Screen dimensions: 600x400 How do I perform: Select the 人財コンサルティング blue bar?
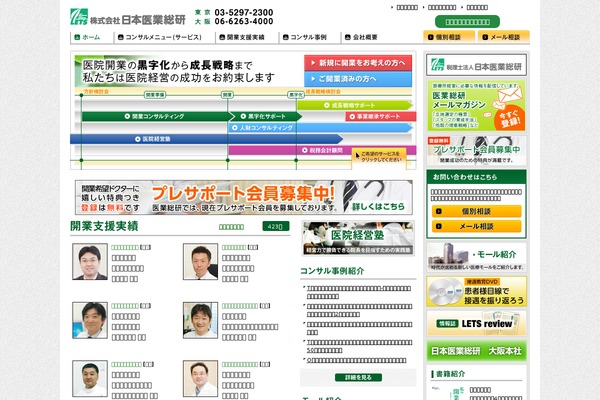[320, 128]
